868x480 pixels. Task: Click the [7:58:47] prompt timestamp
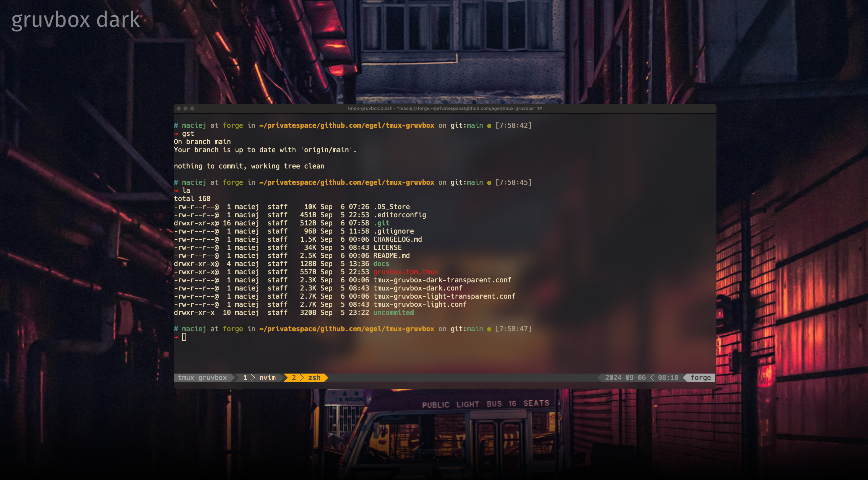[514, 329]
